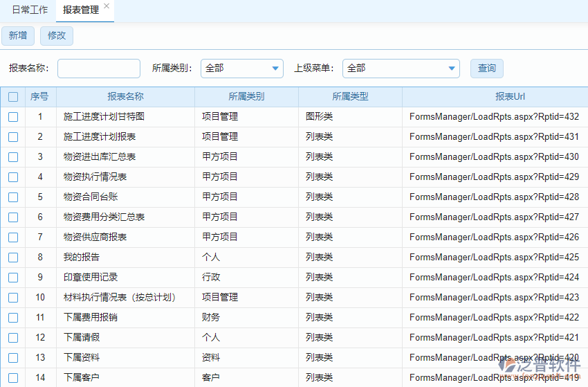This screenshot has width=588, height=387.
Task: Tick the checkbox for 物资进出库汇总表
Action: point(13,157)
